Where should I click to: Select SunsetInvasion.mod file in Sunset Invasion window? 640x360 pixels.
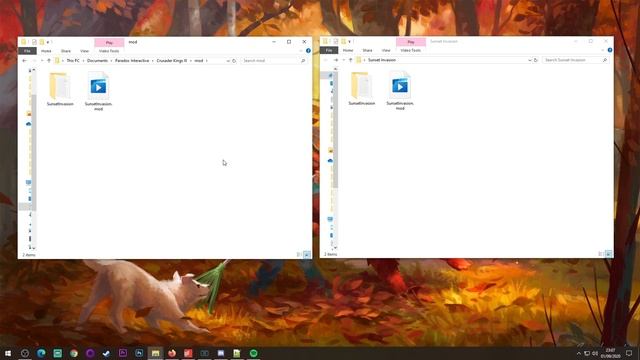[400, 91]
